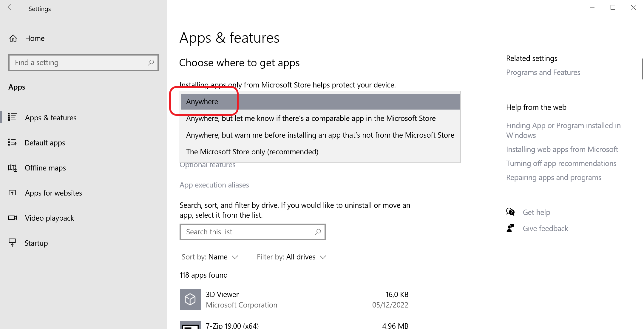Click the Default apps sidebar icon
Screen dimensions: 644x329
13,142
